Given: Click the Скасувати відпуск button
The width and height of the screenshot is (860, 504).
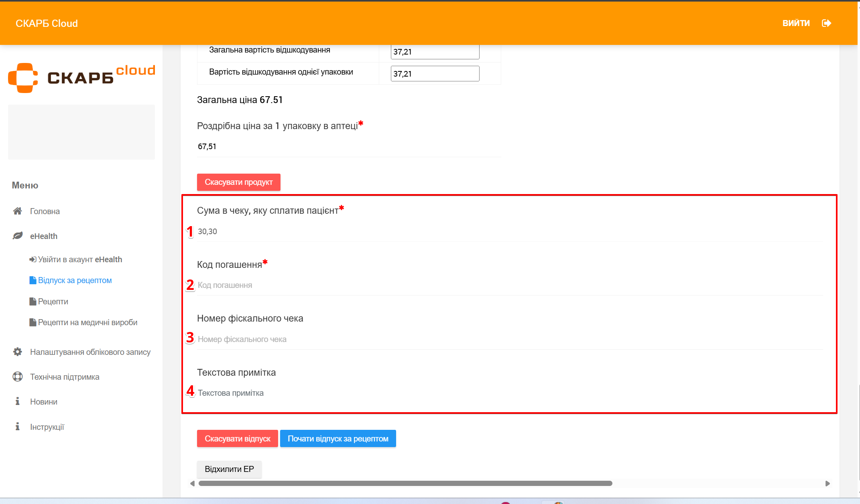Looking at the screenshot, I should (237, 439).
